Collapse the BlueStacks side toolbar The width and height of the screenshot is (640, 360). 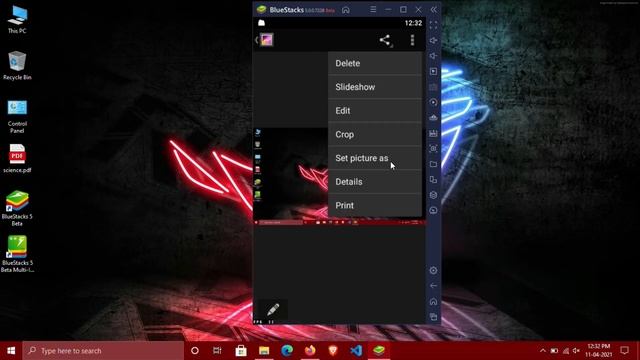[x=433, y=9]
